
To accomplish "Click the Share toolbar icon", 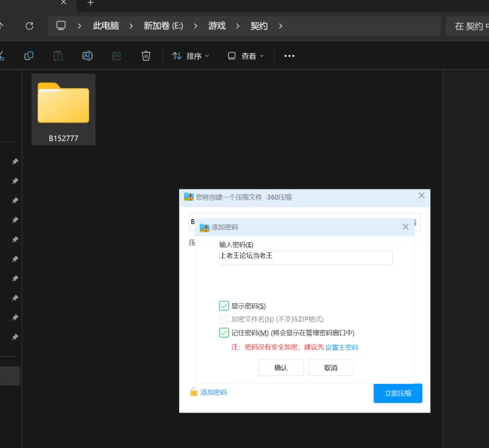I will (117, 56).
